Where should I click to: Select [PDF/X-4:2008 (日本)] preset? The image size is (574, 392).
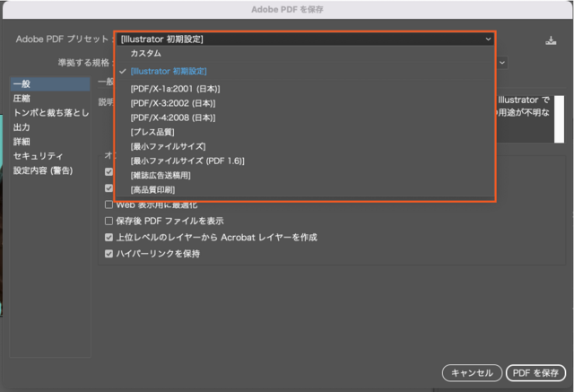[173, 118]
